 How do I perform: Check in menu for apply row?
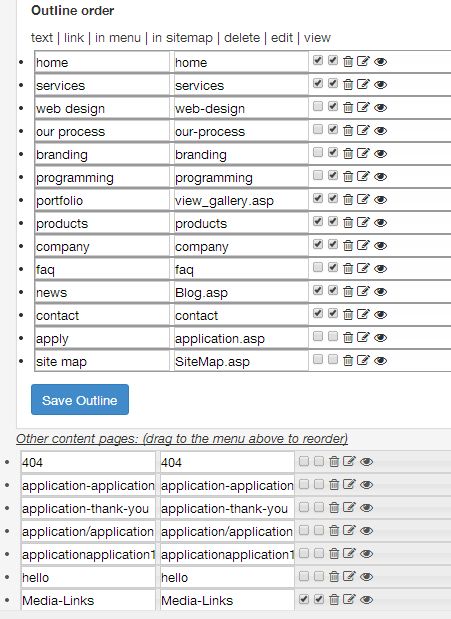click(x=318, y=336)
